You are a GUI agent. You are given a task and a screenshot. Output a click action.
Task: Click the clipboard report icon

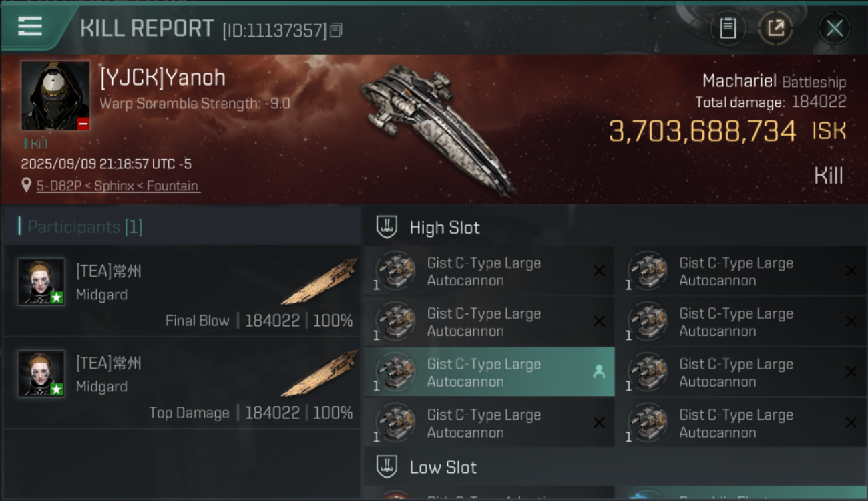(728, 28)
